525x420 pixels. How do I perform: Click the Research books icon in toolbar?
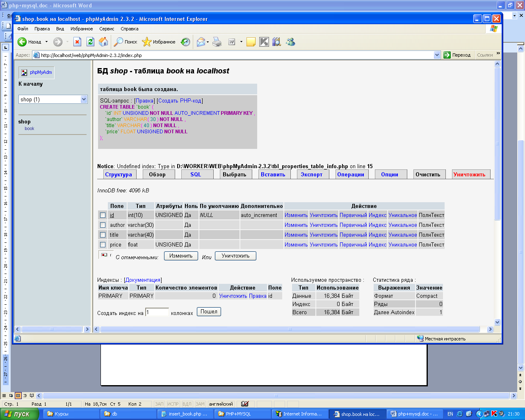point(276,42)
